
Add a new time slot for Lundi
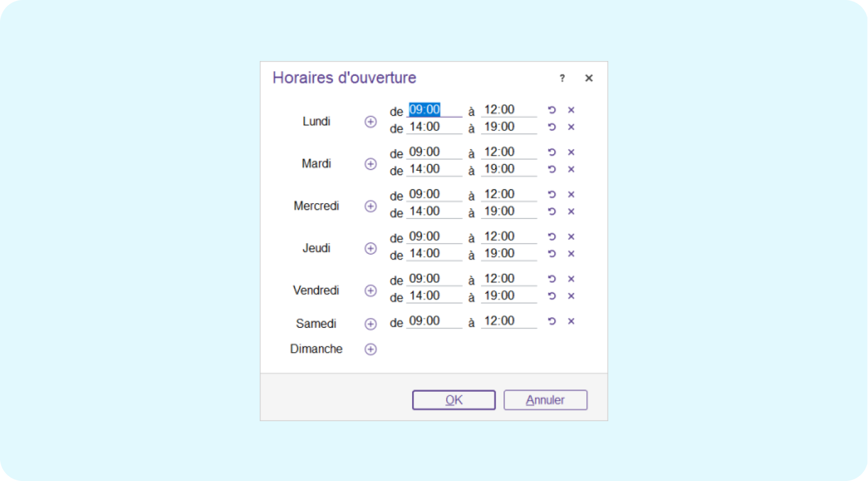point(371,121)
